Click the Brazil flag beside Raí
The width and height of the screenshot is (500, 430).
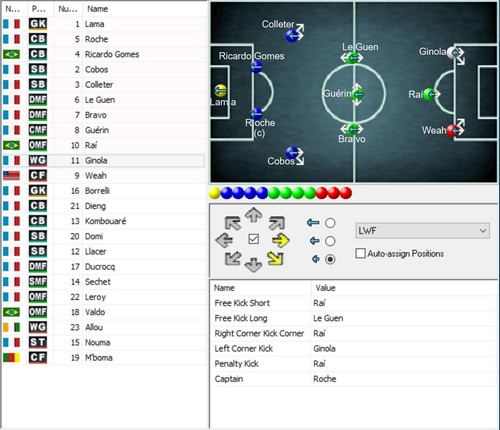[12, 146]
